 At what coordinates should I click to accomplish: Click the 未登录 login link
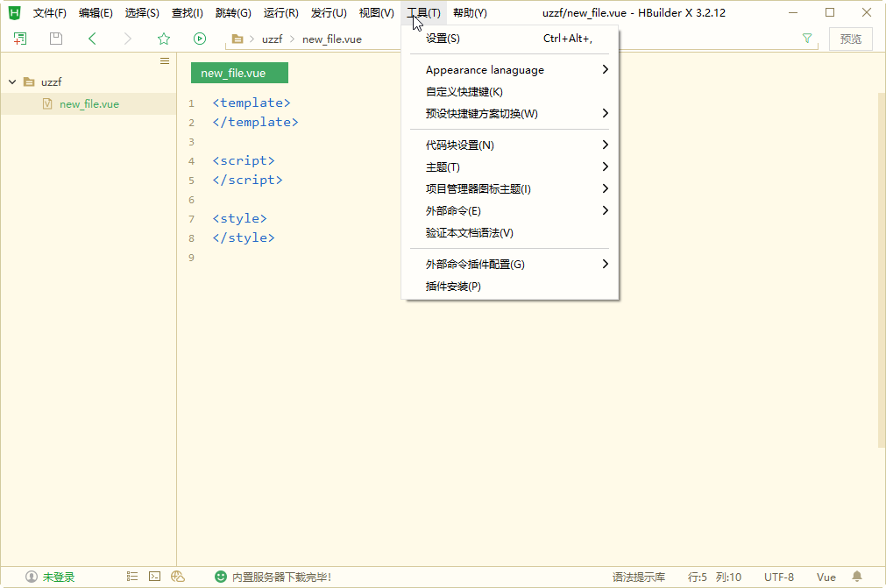59,577
